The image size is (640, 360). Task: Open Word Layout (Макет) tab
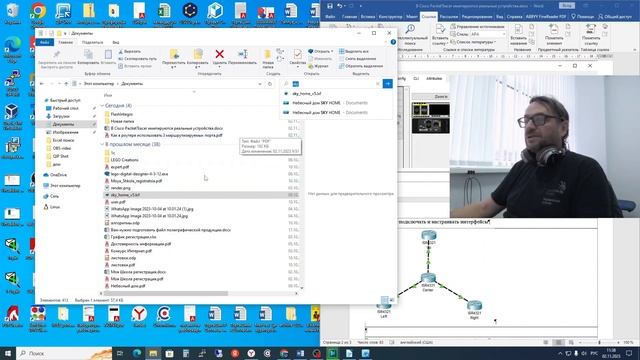(412, 17)
